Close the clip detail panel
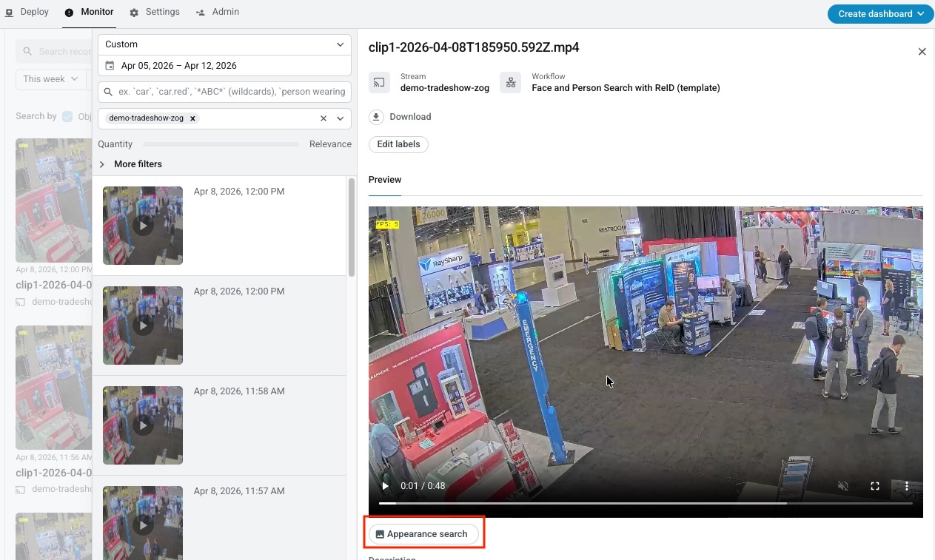This screenshot has height=560, width=935. 922,52
